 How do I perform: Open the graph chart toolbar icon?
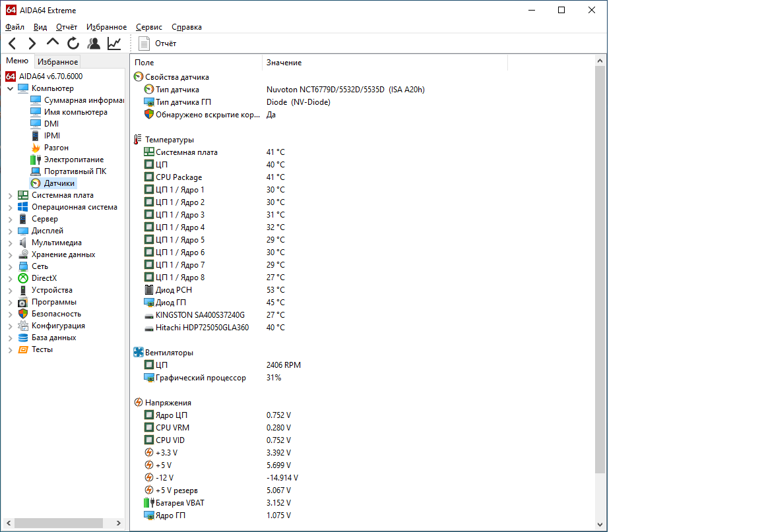point(114,44)
